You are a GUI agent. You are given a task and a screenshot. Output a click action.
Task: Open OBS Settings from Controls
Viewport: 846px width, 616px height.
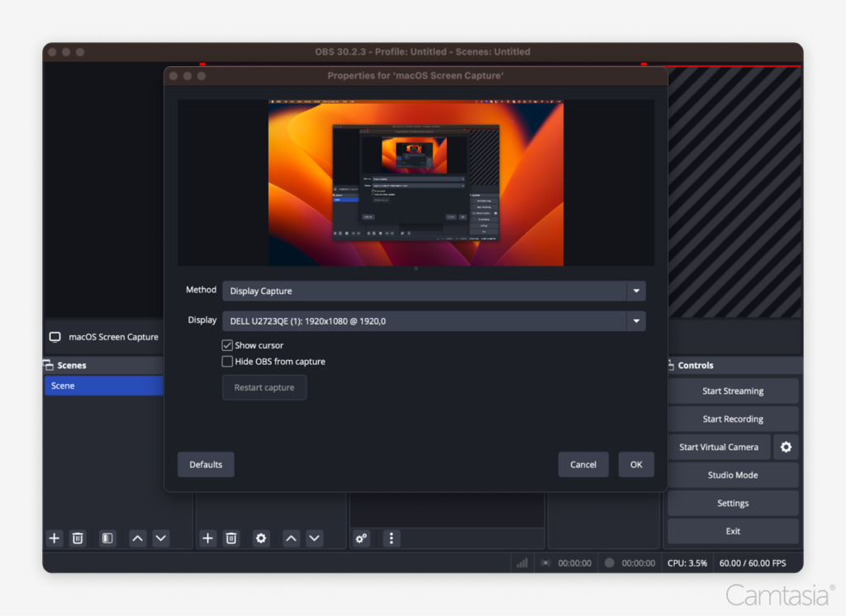(x=733, y=503)
